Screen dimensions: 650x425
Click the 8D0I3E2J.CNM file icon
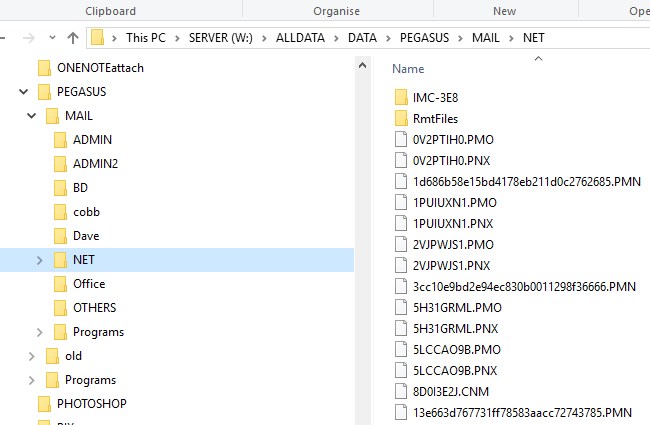pos(400,391)
